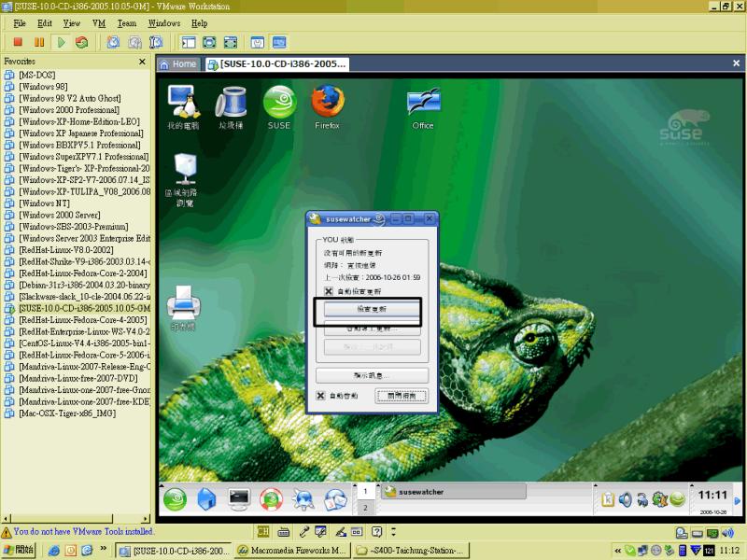Image resolution: width=747 pixels, height=560 pixels.
Task: Select [Windows 98] in Favorites
Action: [43, 87]
